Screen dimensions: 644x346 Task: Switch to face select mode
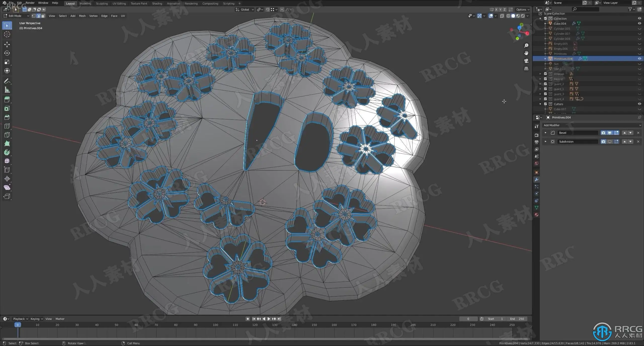point(43,16)
